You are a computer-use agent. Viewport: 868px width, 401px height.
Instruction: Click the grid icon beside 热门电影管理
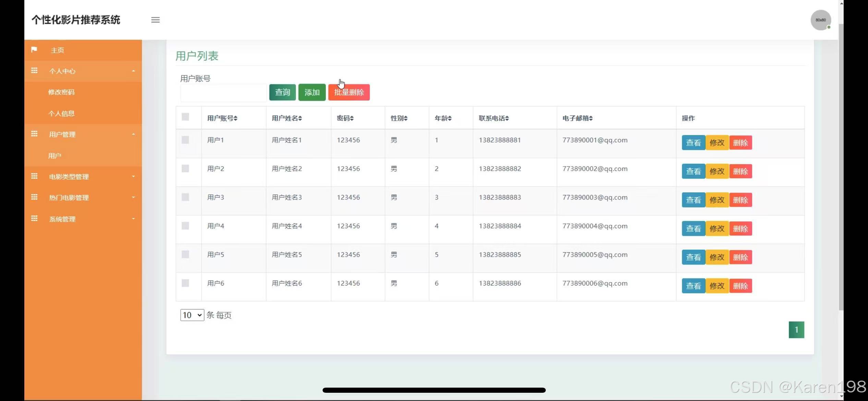(x=34, y=197)
